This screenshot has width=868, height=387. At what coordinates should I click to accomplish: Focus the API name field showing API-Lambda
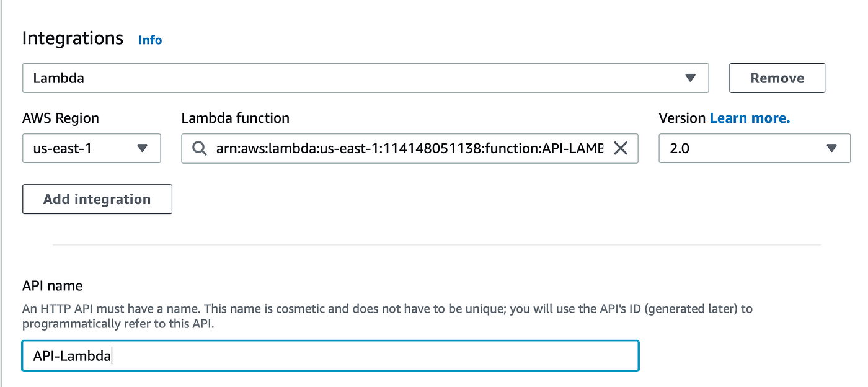pos(330,355)
